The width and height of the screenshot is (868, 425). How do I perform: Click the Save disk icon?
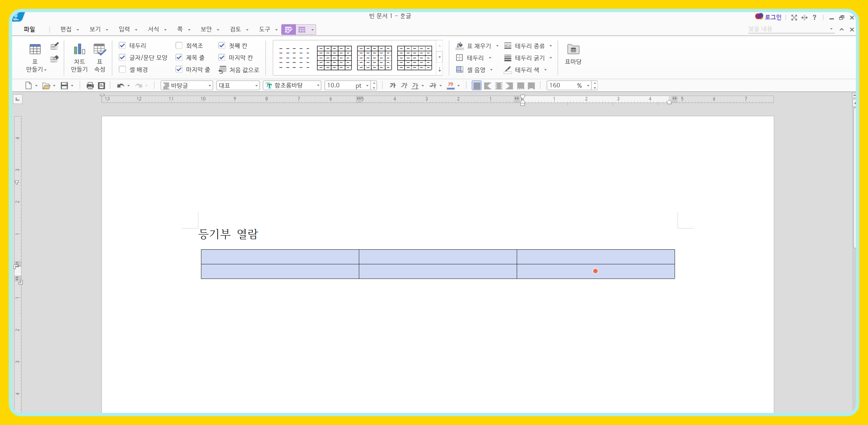(64, 86)
